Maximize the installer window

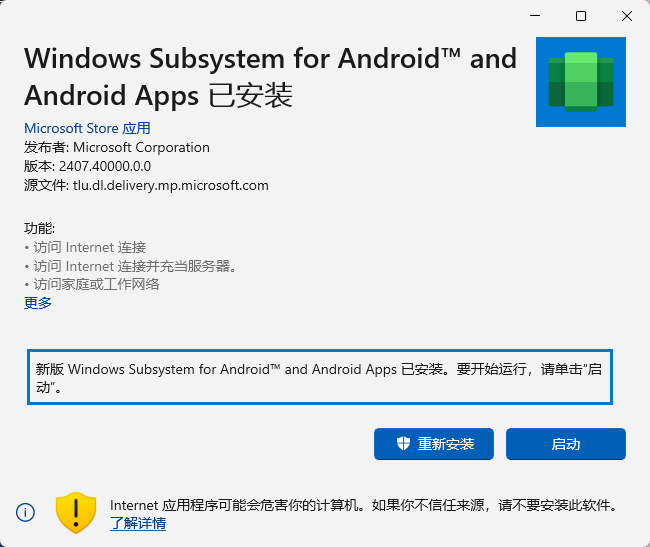point(581,16)
